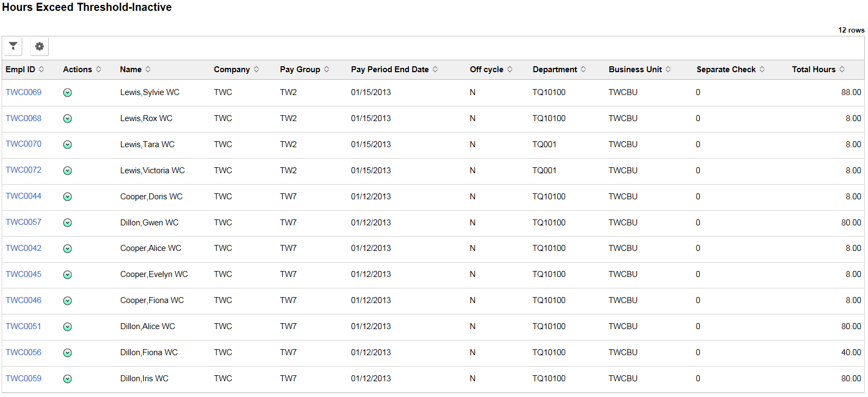868x397 pixels.
Task: Open Actions menu for Dillon,Fiona WC
Action: [x=67, y=353]
